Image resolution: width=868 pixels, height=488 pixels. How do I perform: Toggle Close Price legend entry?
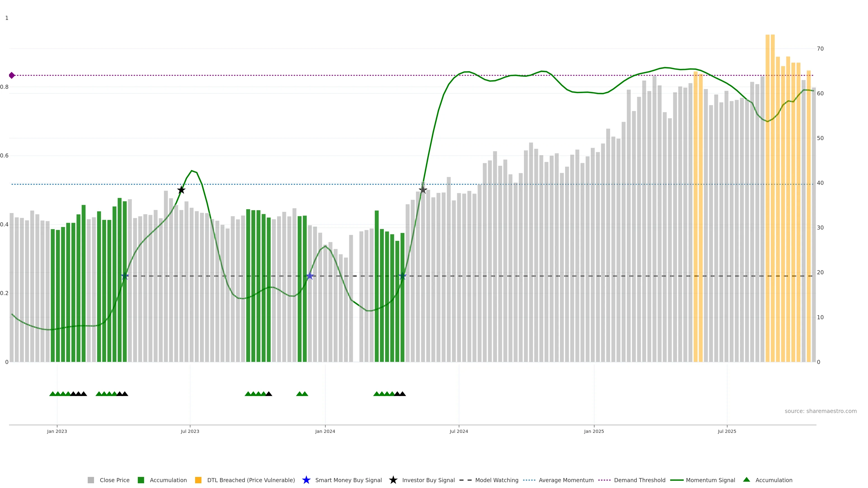(x=114, y=480)
